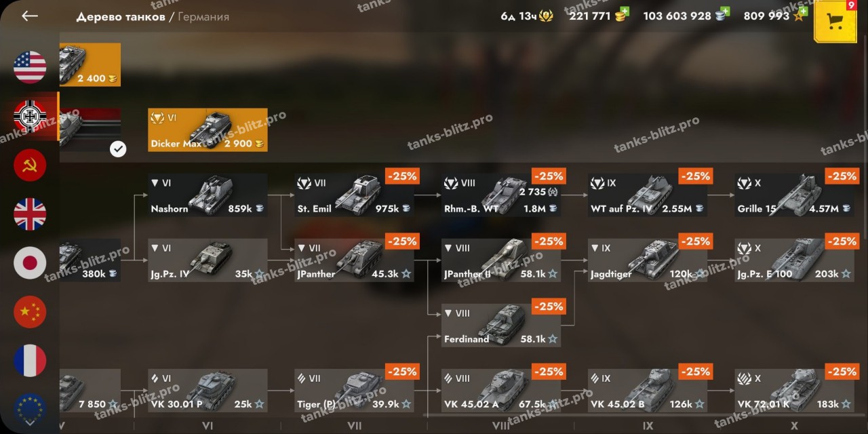Select the France nation flag

pyautogui.click(x=30, y=361)
